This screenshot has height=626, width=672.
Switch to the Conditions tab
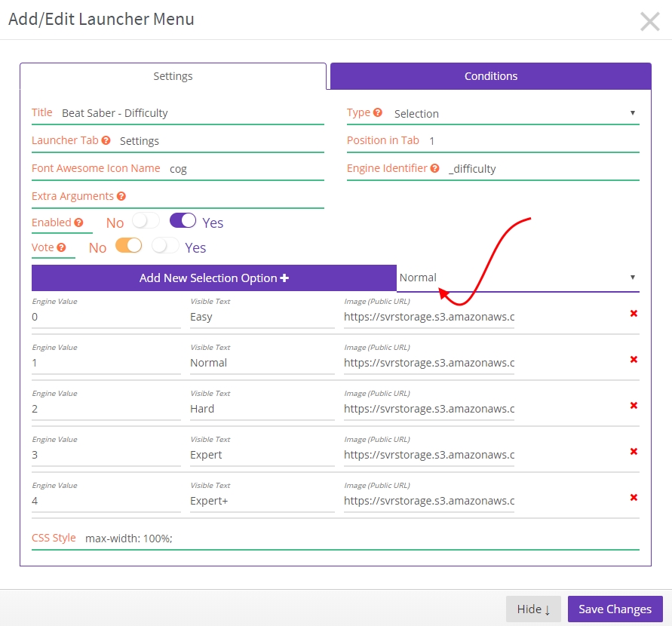click(491, 76)
